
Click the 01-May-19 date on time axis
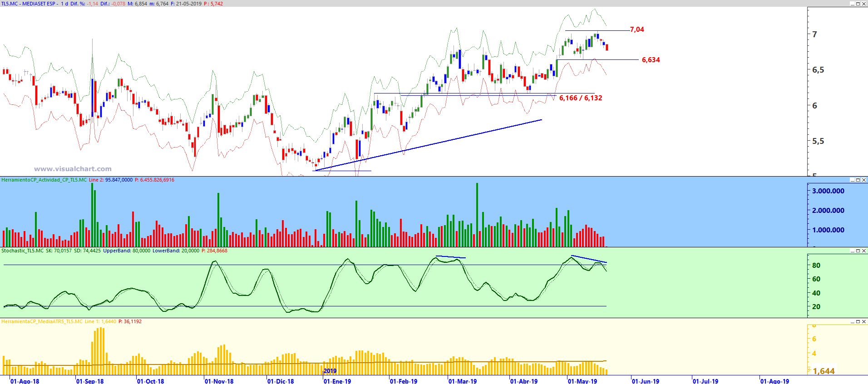tap(582, 381)
